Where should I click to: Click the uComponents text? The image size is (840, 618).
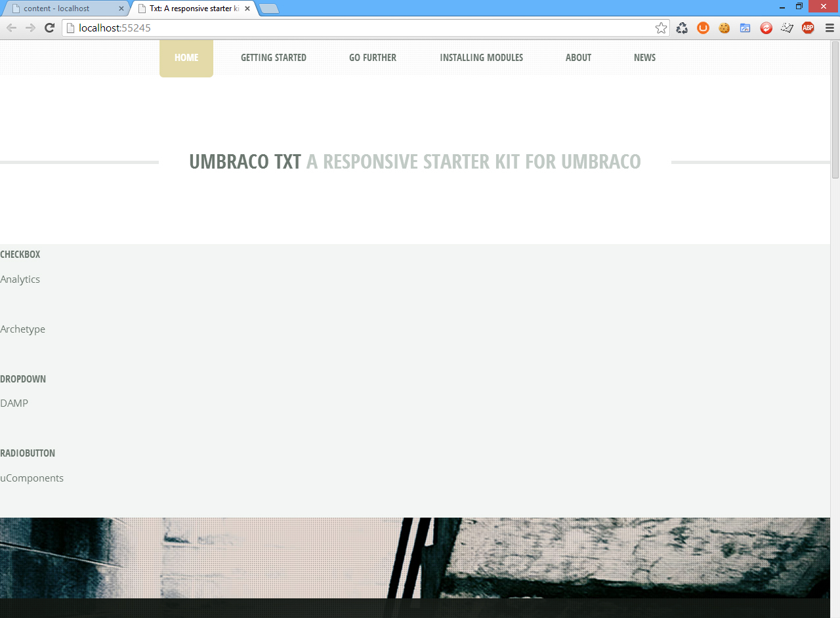(32, 478)
